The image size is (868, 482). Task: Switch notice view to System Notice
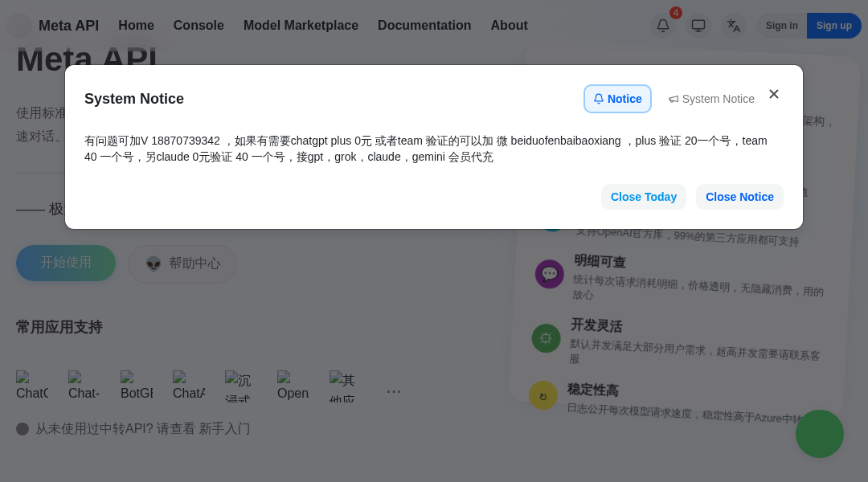710,99
